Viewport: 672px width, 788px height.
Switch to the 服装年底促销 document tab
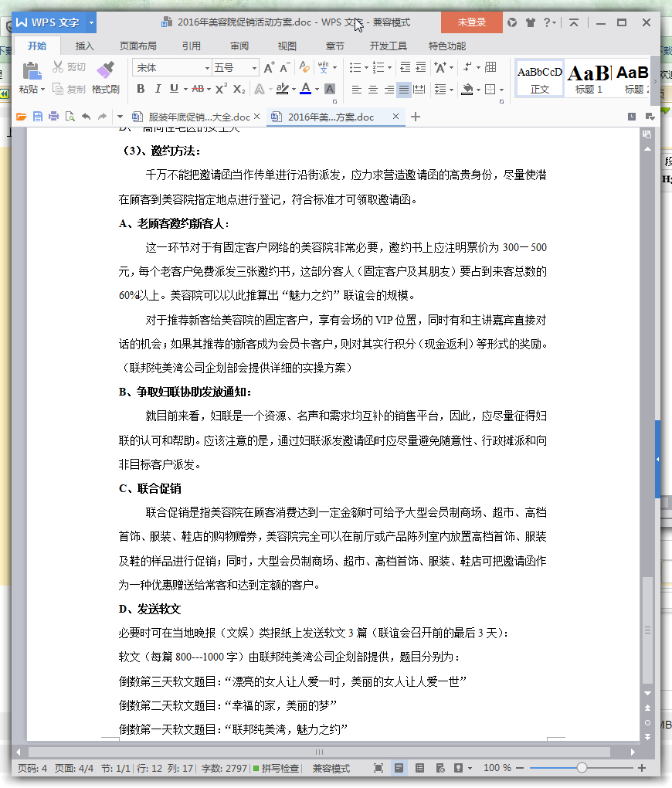(x=192, y=117)
